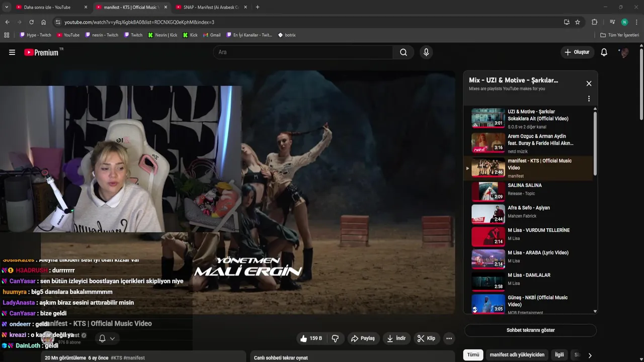Switch to SNAP - Manifest tab
The height and width of the screenshot is (362, 644).
tap(210, 7)
